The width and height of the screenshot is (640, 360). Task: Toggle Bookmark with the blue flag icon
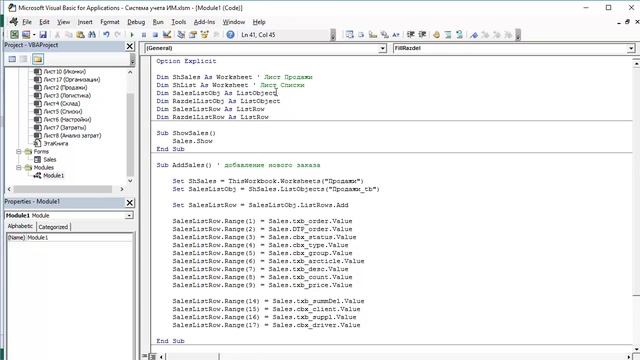click(x=473, y=35)
